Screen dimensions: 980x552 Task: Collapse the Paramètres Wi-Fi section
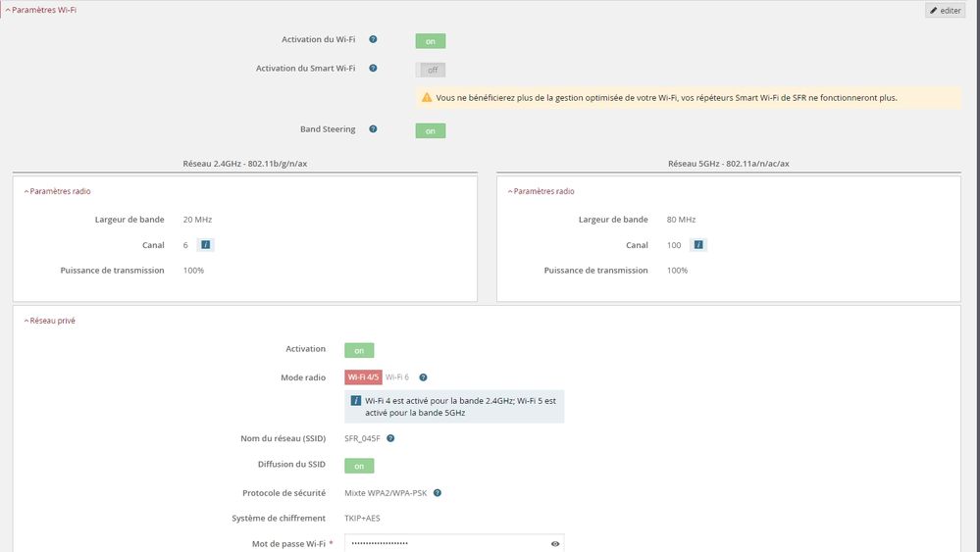[41, 10]
